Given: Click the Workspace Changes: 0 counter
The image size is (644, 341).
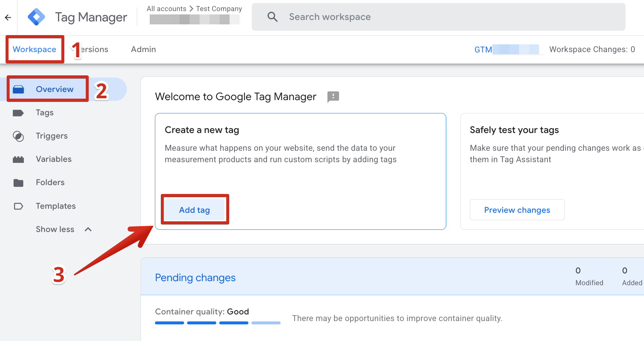Looking at the screenshot, I should 592,50.
